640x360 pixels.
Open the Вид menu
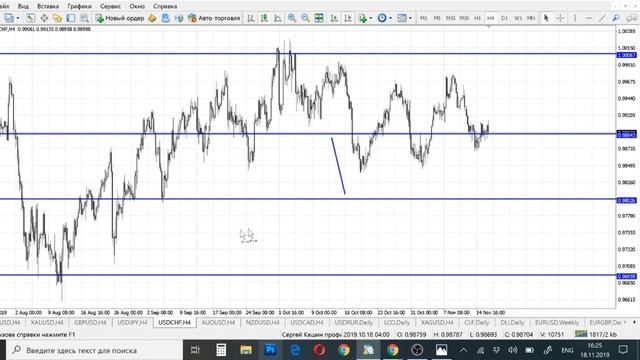point(23,6)
